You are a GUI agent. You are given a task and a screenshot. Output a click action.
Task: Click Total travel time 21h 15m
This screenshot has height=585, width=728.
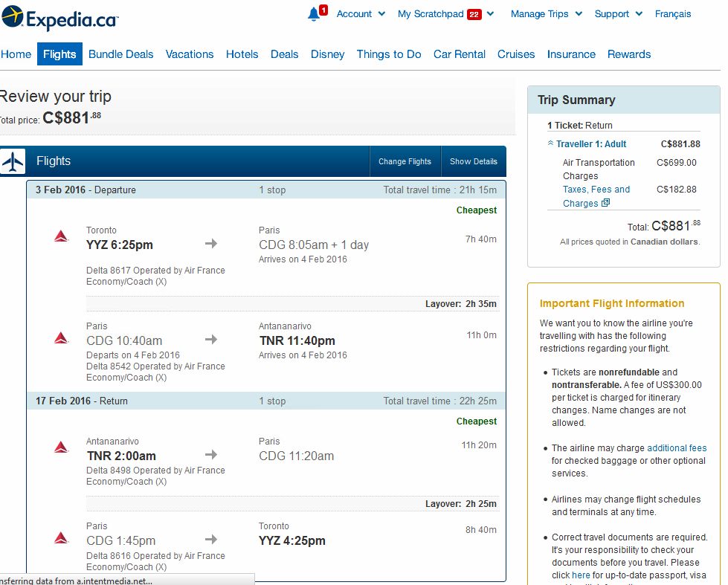pyautogui.click(x=439, y=190)
